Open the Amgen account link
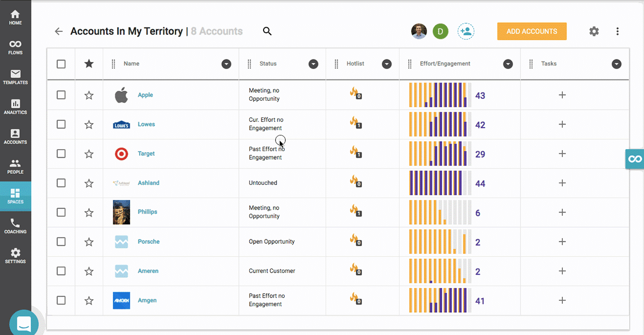The width and height of the screenshot is (644, 335). (x=147, y=300)
